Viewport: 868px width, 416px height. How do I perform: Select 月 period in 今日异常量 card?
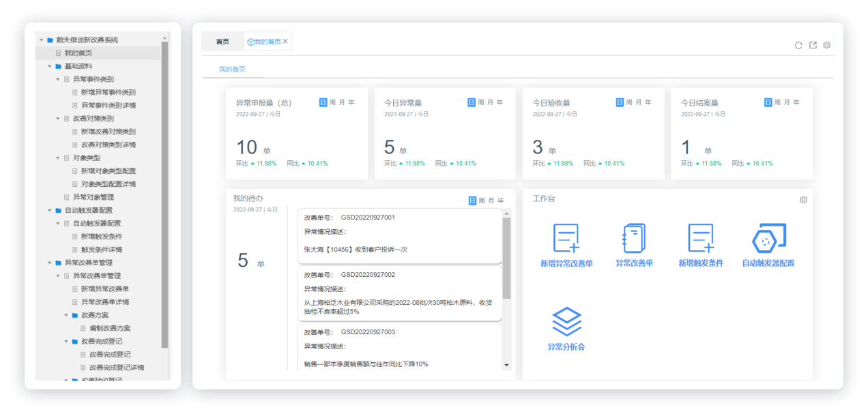pyautogui.click(x=490, y=102)
